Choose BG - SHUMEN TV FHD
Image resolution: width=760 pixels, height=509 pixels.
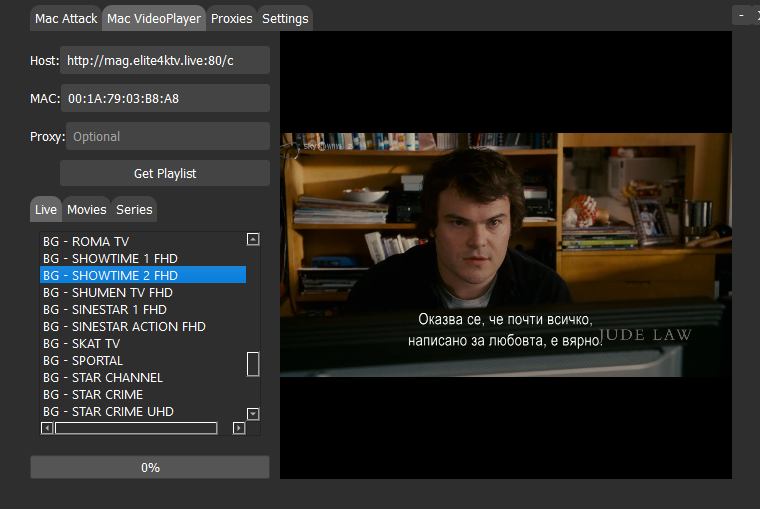[x=143, y=292]
